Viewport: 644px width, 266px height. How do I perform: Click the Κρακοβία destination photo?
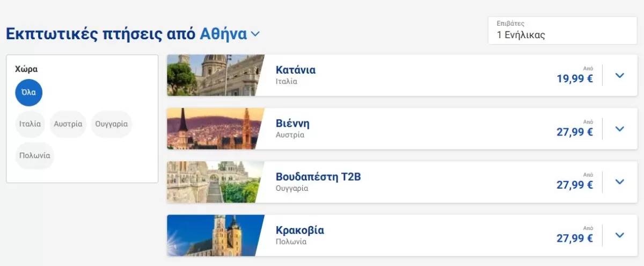coord(215,235)
